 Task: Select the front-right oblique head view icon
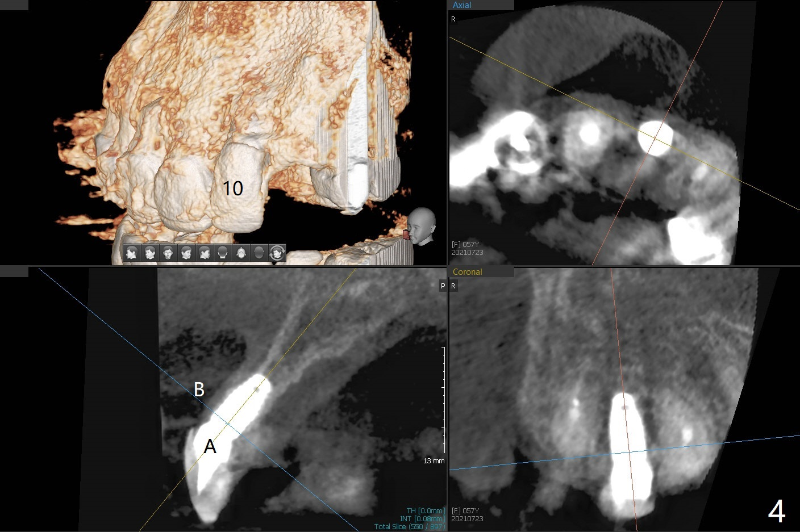(x=186, y=253)
